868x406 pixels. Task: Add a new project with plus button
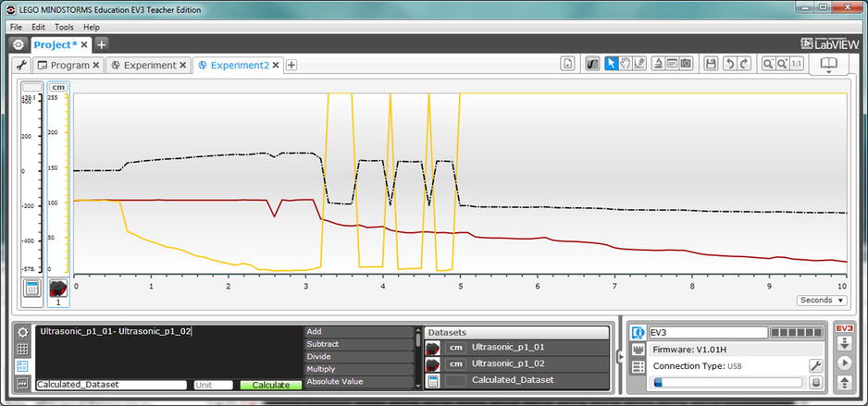[x=101, y=44]
